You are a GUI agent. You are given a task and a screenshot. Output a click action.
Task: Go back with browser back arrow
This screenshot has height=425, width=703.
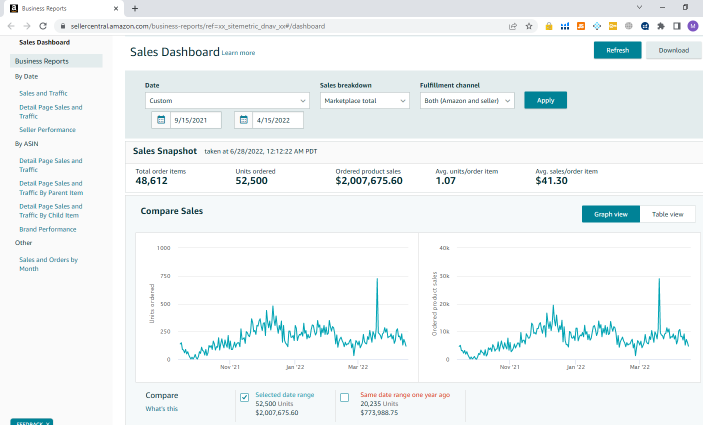point(11,26)
